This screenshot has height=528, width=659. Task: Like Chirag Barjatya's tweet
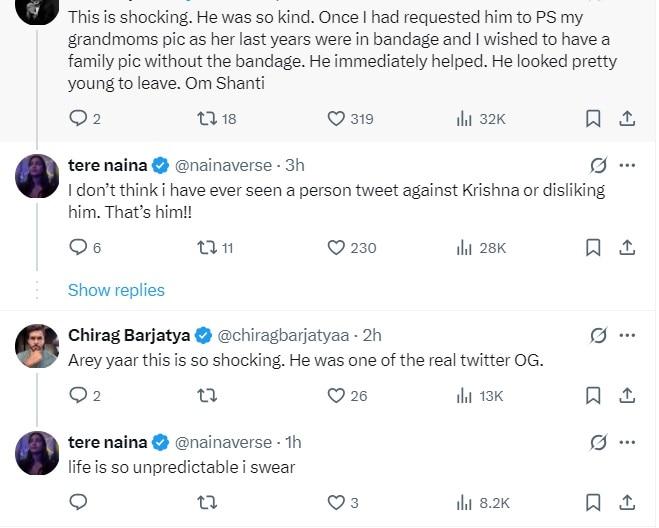[x=336, y=396]
